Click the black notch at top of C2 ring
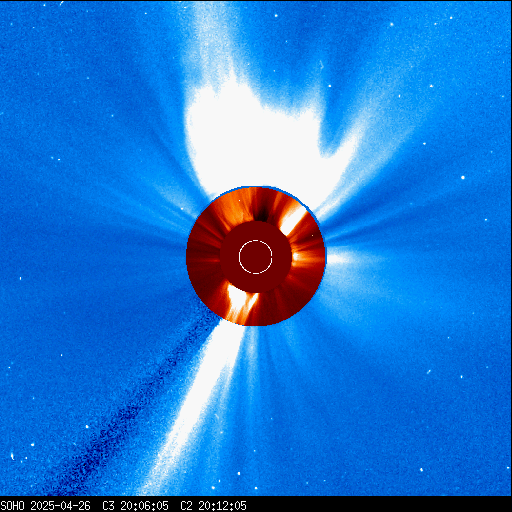 (261, 213)
